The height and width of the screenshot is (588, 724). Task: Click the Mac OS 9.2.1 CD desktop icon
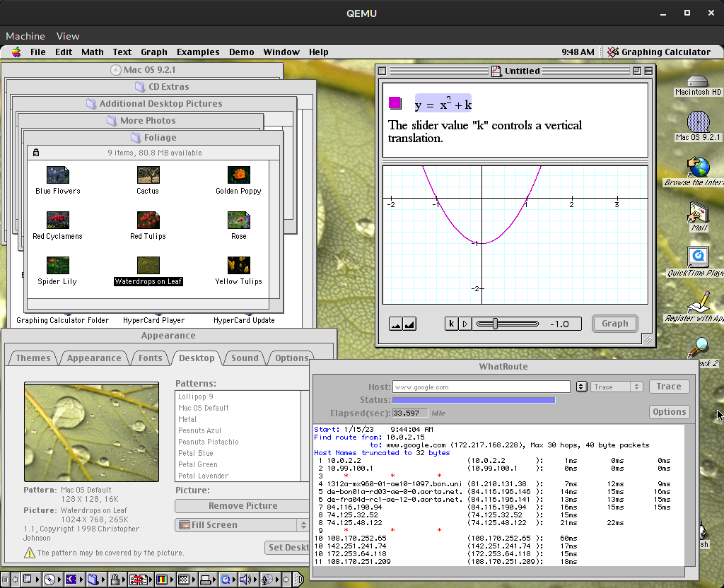point(698,122)
